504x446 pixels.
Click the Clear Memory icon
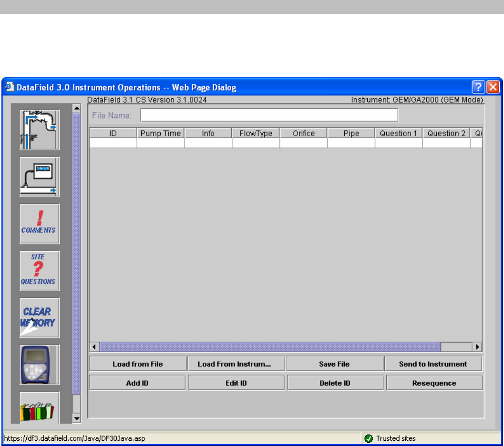click(x=39, y=317)
